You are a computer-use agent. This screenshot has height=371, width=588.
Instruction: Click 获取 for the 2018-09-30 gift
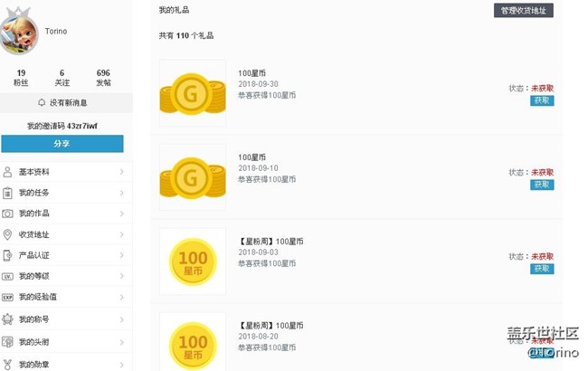tap(542, 100)
